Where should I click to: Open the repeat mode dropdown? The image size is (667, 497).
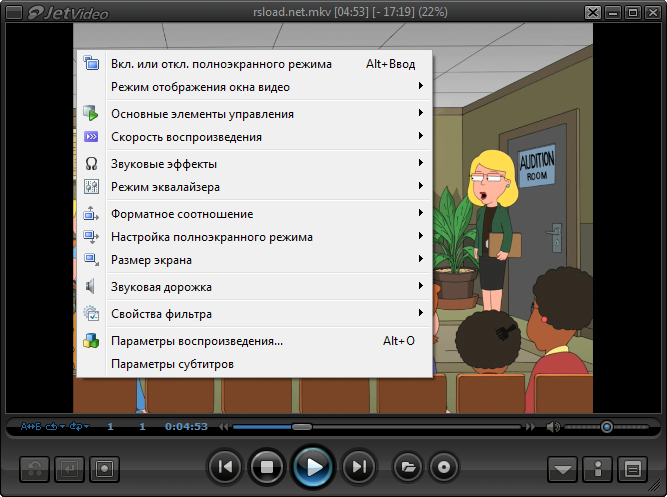pos(55,426)
